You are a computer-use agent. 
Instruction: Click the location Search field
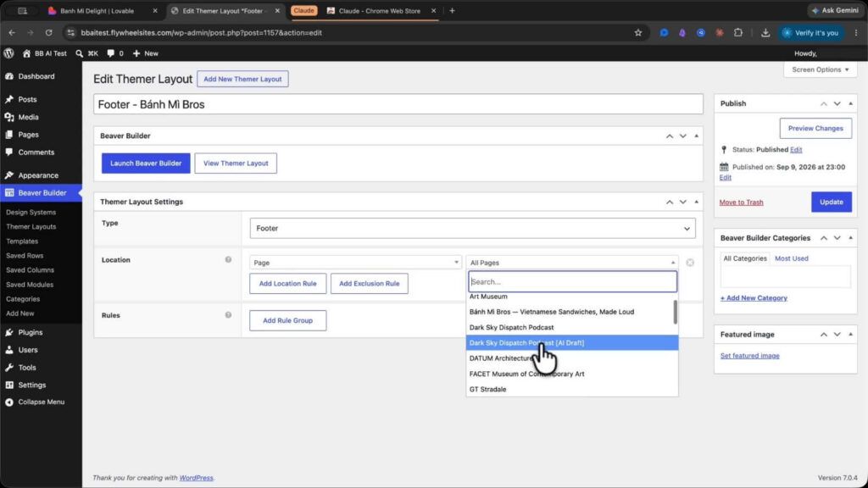click(572, 281)
